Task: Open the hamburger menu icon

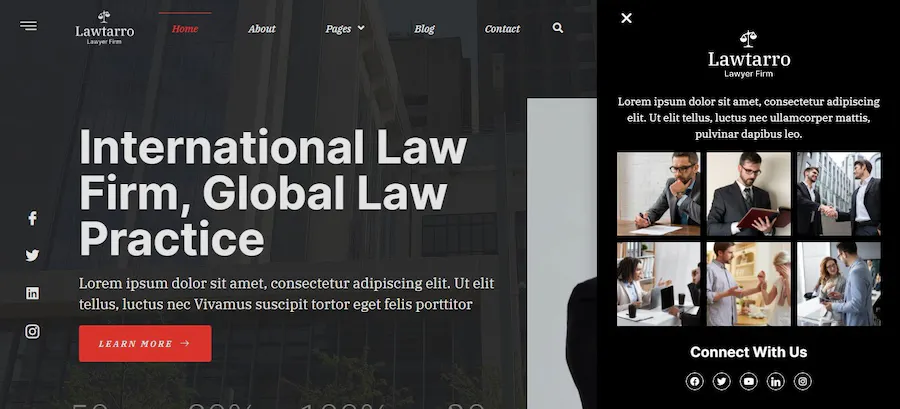Action: (28, 26)
